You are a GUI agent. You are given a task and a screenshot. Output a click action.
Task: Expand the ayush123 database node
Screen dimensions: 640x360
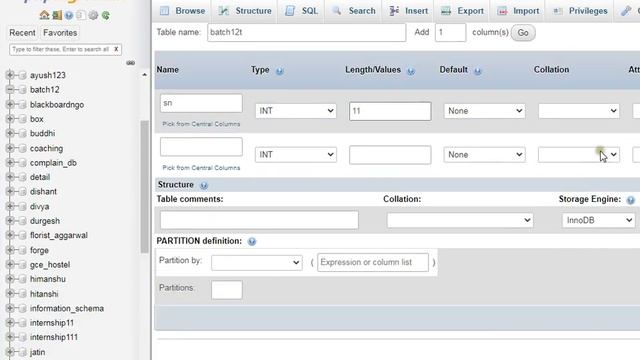10,75
